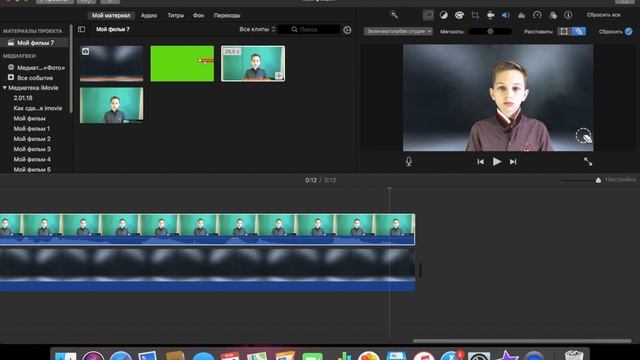Open the stabilization camera icon
Viewport: 640px width, 360px height.
pyautogui.click(x=491, y=15)
